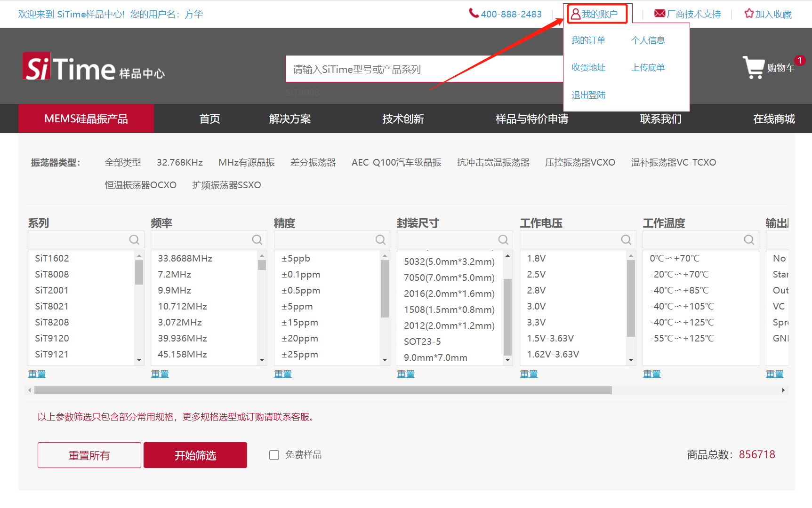Click search icon in 工作电压 filter

click(626, 240)
